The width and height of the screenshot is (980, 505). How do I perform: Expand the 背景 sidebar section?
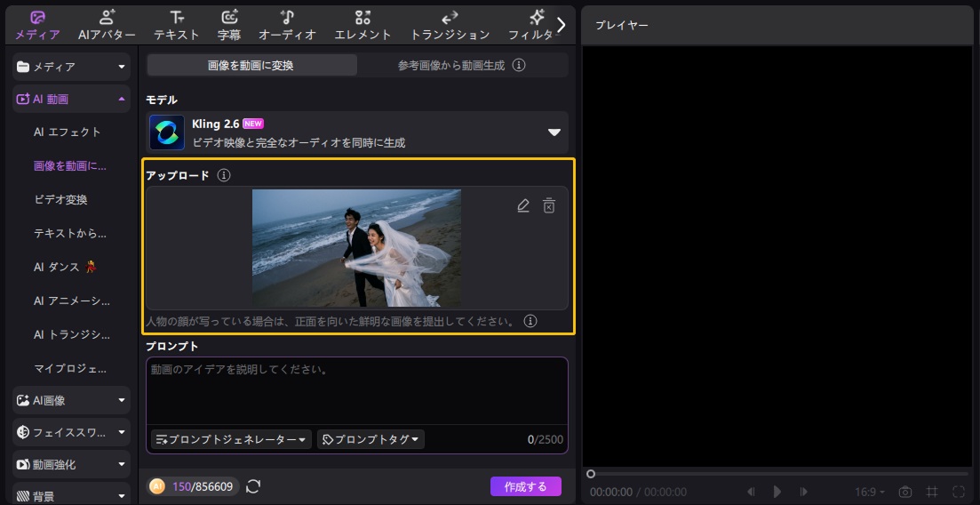click(71, 493)
